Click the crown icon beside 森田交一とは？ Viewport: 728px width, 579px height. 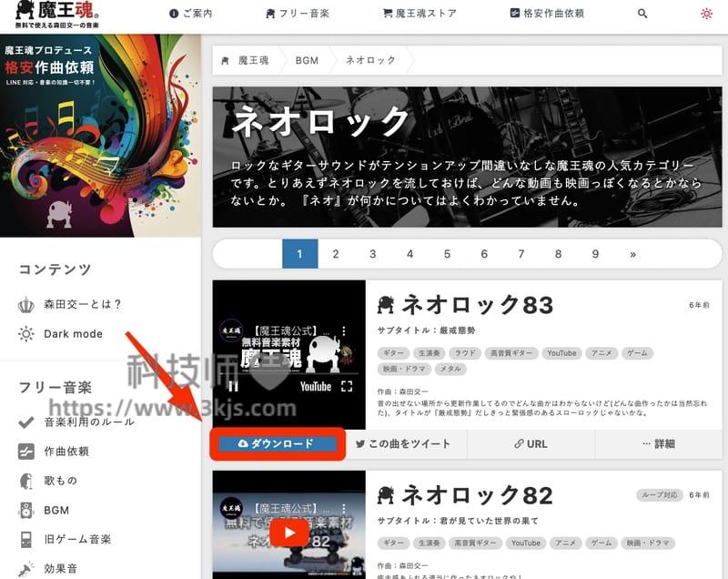click(26, 305)
